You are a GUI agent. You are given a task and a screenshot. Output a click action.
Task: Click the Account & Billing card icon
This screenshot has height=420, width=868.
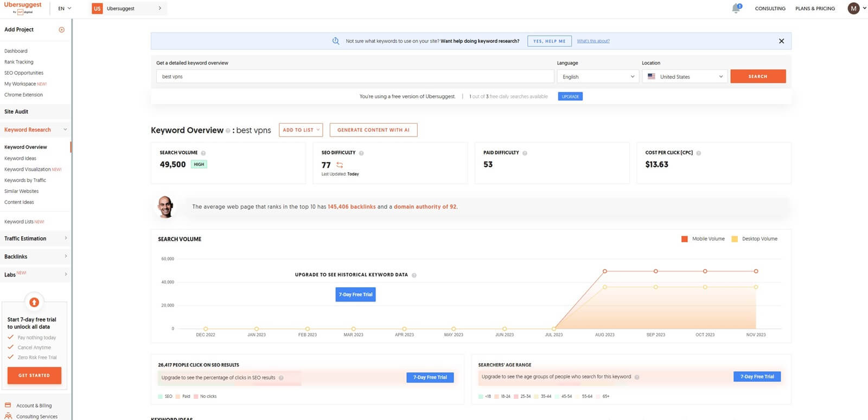[8, 405]
